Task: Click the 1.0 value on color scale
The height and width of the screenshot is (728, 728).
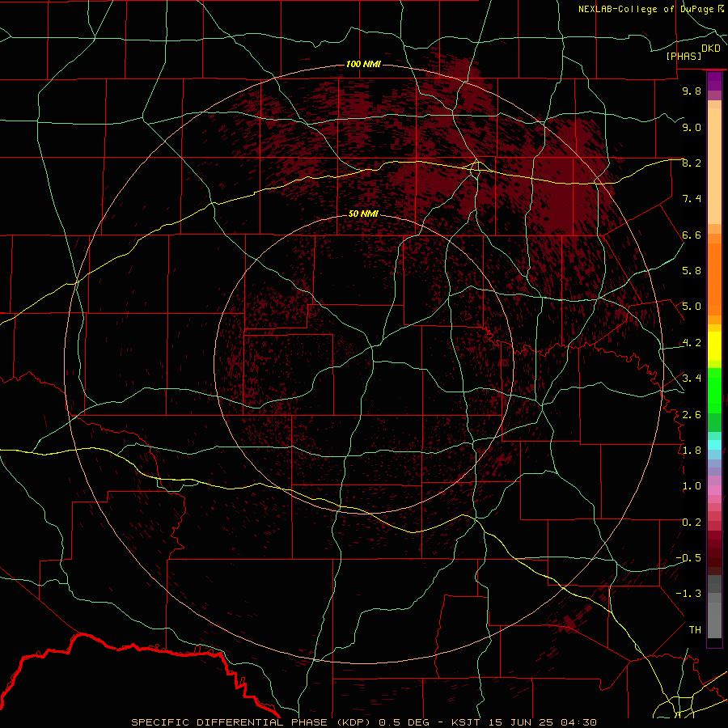Action: click(692, 486)
